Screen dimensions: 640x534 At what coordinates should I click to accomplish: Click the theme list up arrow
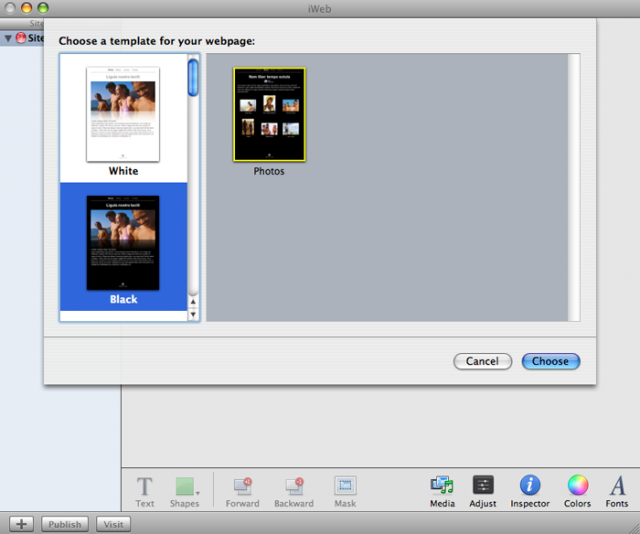pos(193,302)
